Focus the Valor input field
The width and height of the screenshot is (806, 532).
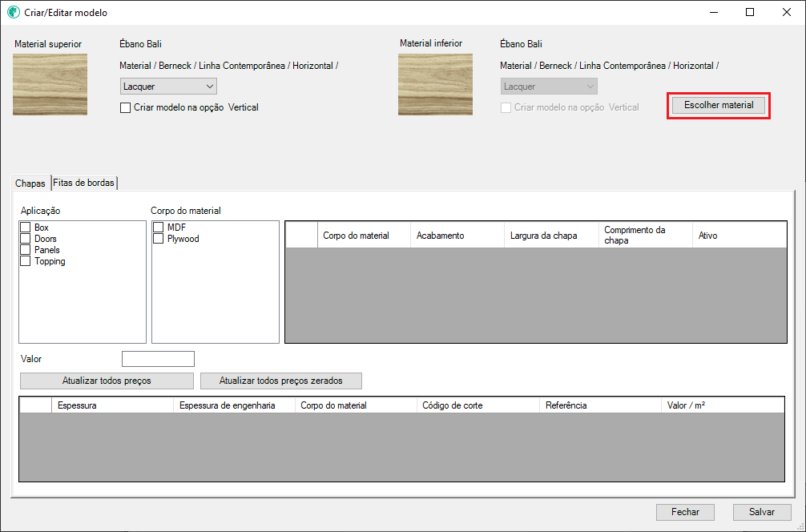(x=158, y=359)
